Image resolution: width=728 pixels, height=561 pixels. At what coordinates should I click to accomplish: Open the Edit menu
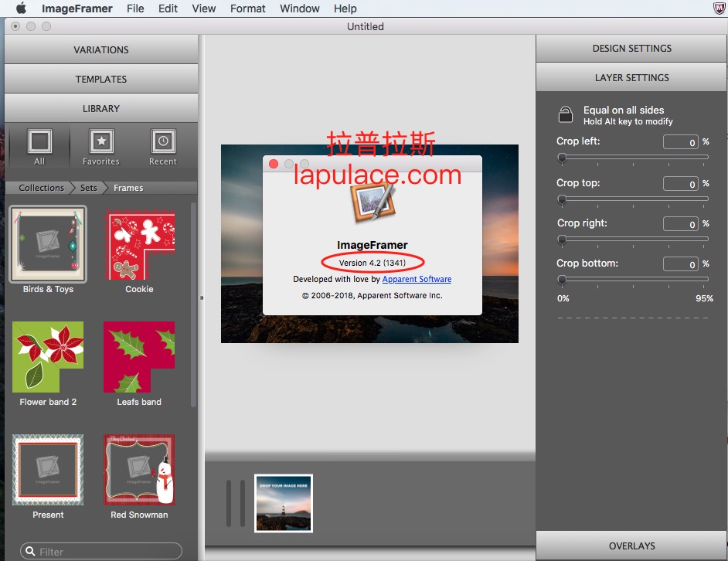point(168,8)
